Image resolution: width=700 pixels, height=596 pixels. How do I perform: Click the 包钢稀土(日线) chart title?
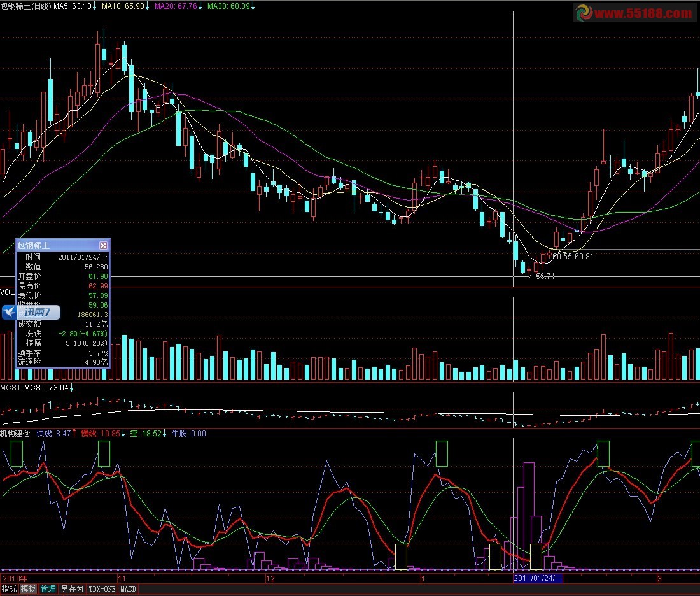tap(25, 6)
